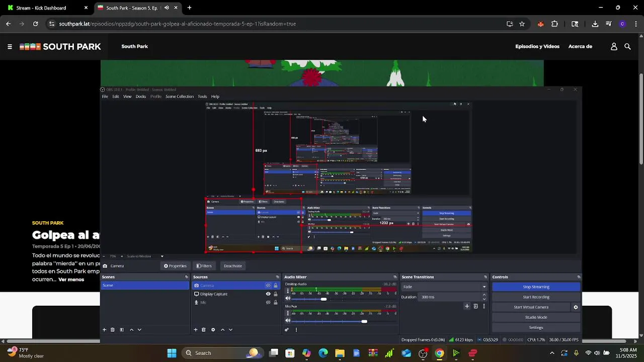The image size is (644, 362).
Task: Toggle the lock on the Mic source
Action: pyautogui.click(x=275, y=303)
